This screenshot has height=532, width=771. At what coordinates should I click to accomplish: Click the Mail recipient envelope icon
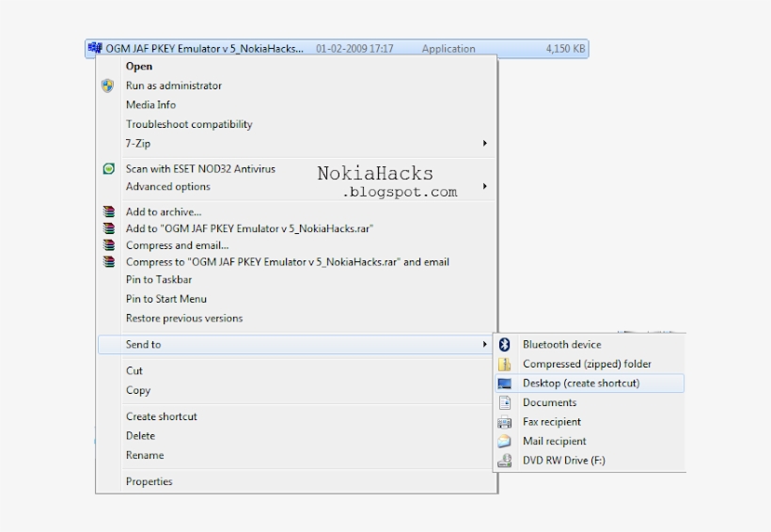[505, 441]
